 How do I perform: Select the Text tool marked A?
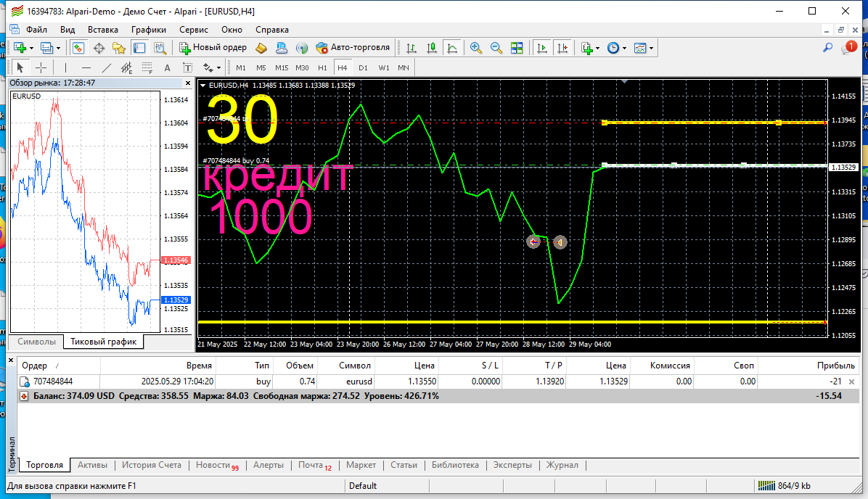click(167, 67)
